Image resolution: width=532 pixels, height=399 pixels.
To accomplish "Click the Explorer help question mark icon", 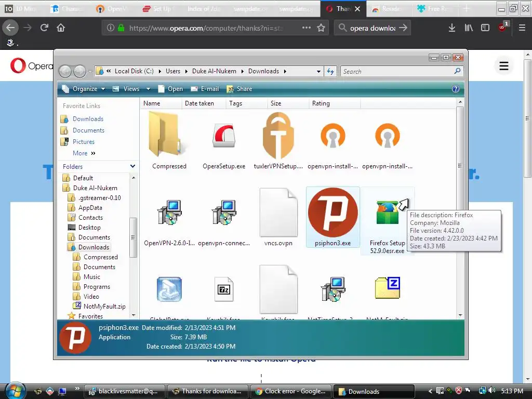I will point(455,89).
